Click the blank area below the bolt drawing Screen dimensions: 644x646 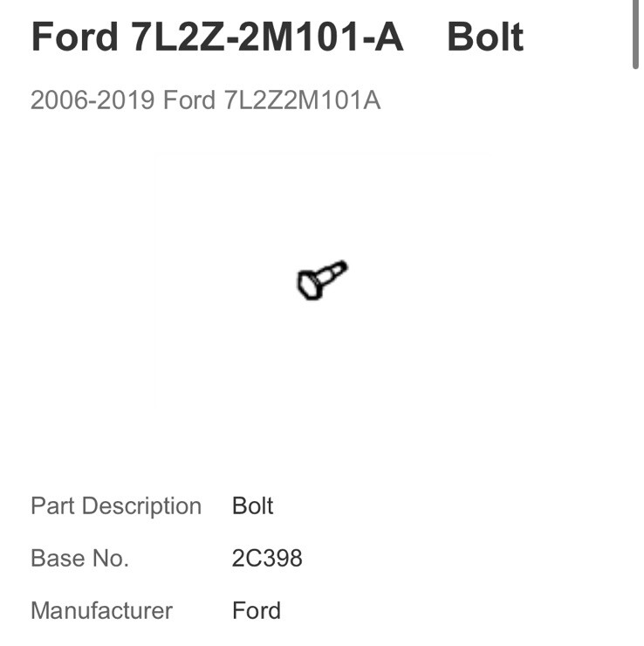coord(321,367)
